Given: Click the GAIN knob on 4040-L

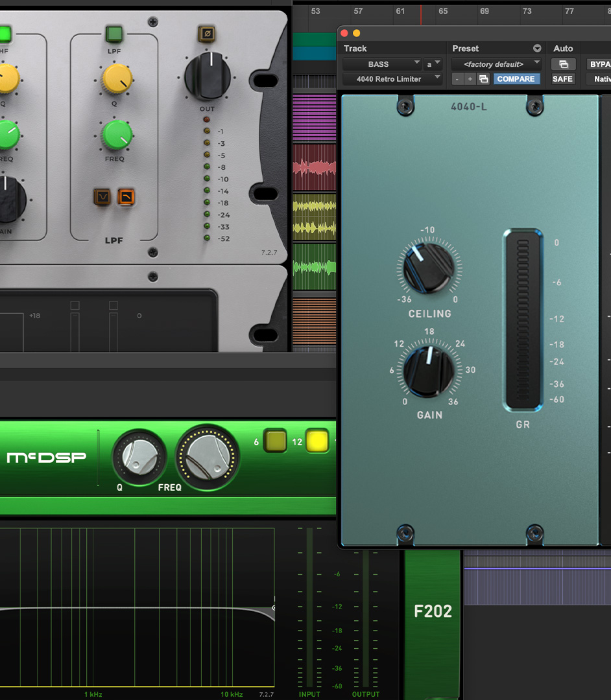Looking at the screenshot, I should point(429,371).
